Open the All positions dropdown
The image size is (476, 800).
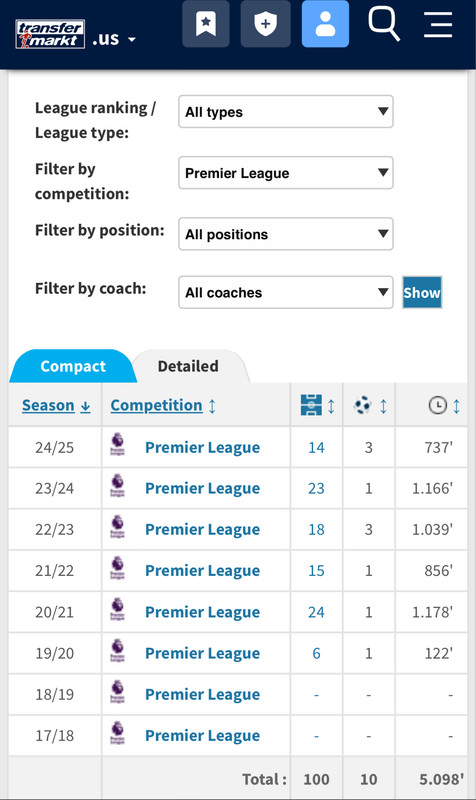pos(286,234)
